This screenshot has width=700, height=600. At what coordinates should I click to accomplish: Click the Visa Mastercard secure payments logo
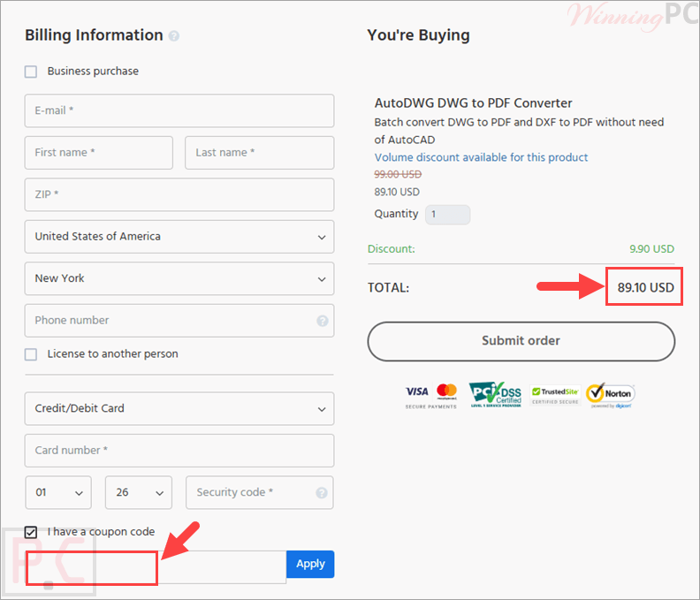click(x=430, y=396)
